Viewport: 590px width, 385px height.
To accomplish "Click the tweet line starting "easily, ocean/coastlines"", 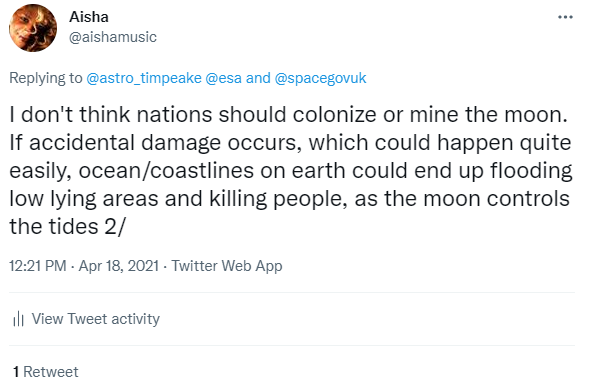I will 290,170.
